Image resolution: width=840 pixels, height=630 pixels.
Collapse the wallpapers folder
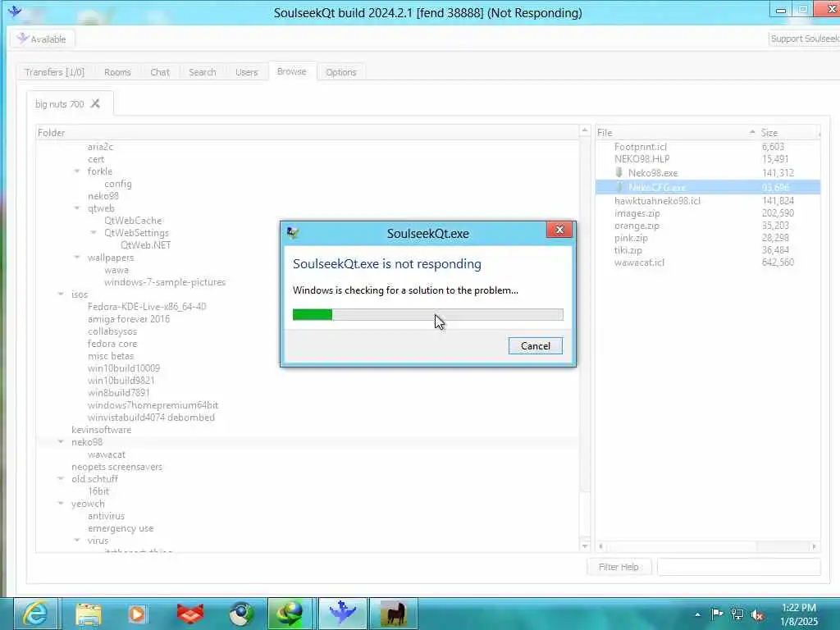coord(77,258)
